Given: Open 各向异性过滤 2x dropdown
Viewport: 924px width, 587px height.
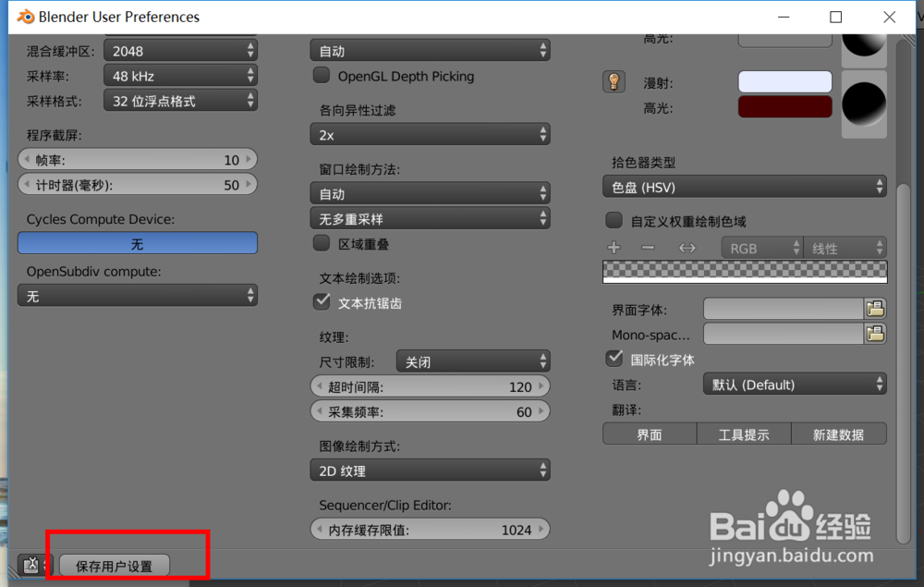Looking at the screenshot, I should pos(431,134).
